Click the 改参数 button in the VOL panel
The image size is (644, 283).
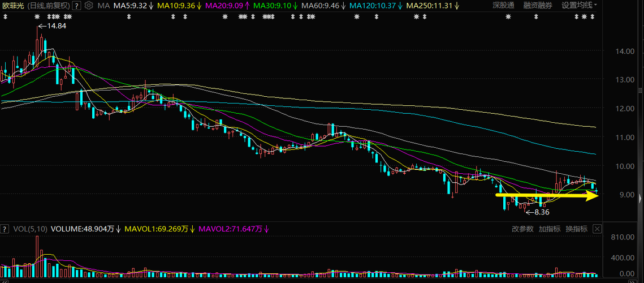click(x=523, y=229)
